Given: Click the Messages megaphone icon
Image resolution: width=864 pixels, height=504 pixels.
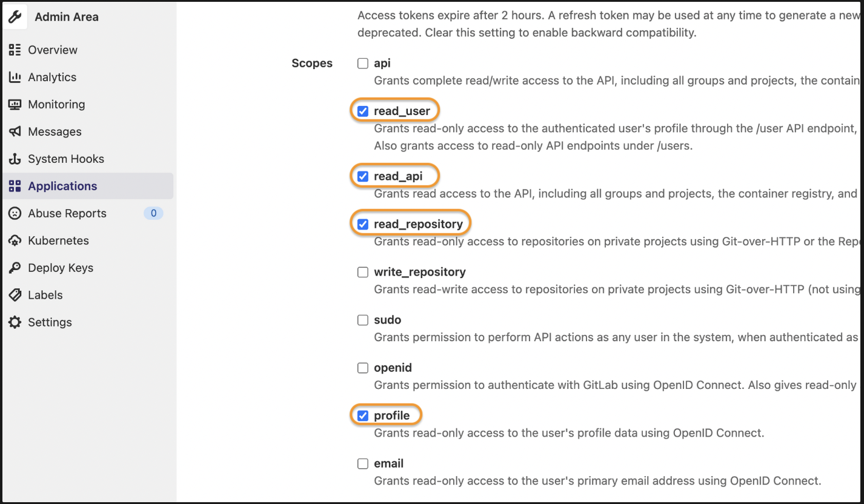Looking at the screenshot, I should point(15,131).
